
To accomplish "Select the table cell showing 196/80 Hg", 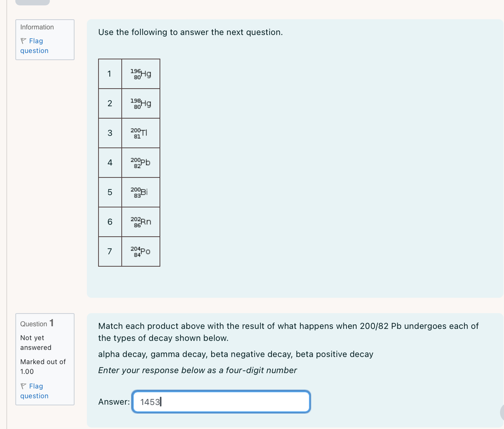I will (x=140, y=74).
